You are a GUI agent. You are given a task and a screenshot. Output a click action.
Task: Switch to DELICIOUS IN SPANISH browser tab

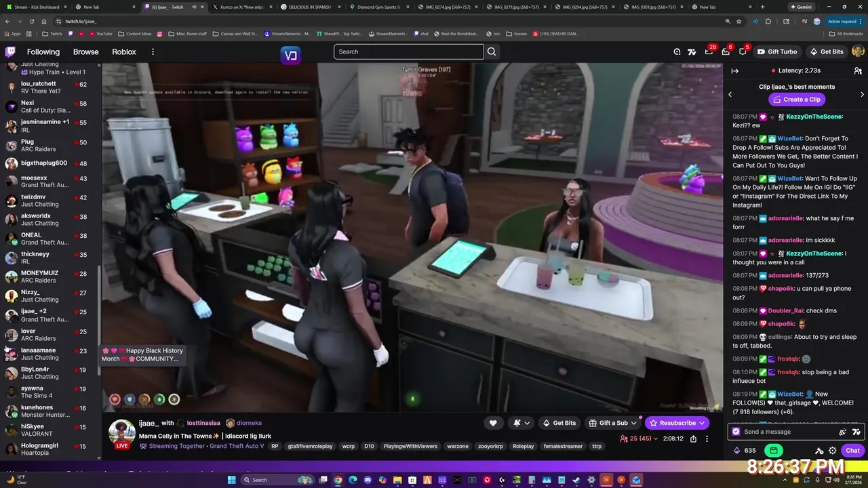coord(309,7)
